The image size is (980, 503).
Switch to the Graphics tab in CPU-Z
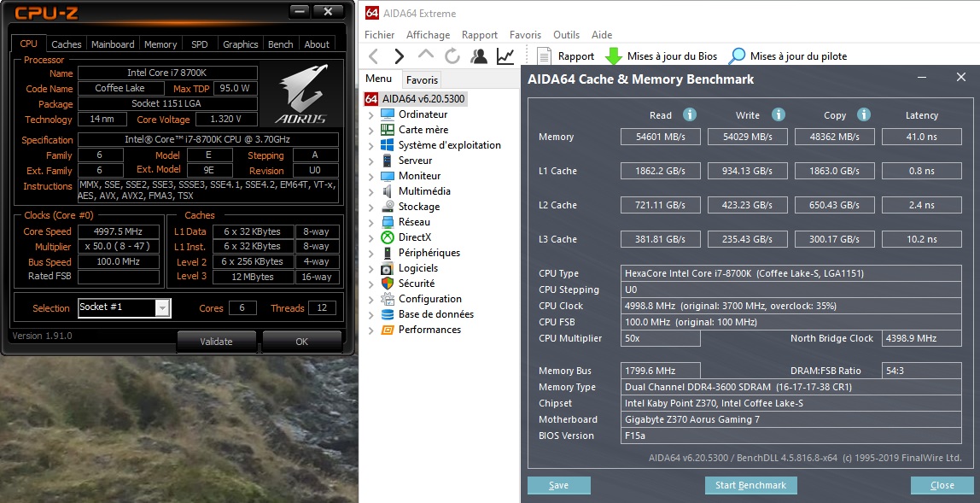[241, 44]
